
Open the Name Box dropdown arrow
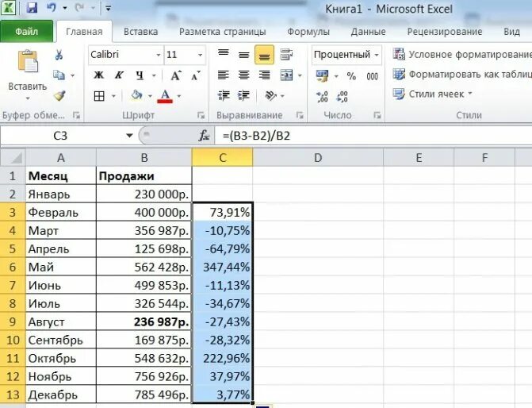(129, 136)
